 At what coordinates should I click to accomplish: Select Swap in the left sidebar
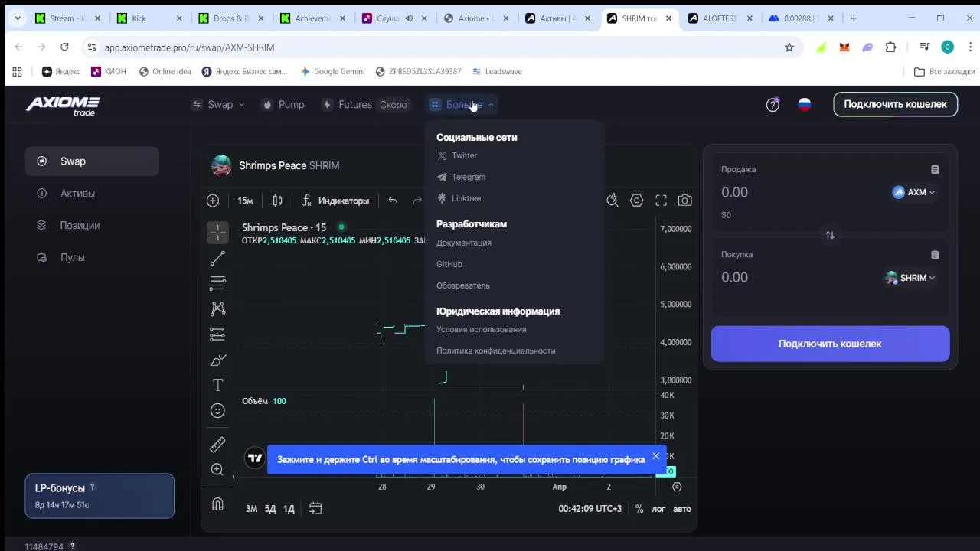coord(92,161)
